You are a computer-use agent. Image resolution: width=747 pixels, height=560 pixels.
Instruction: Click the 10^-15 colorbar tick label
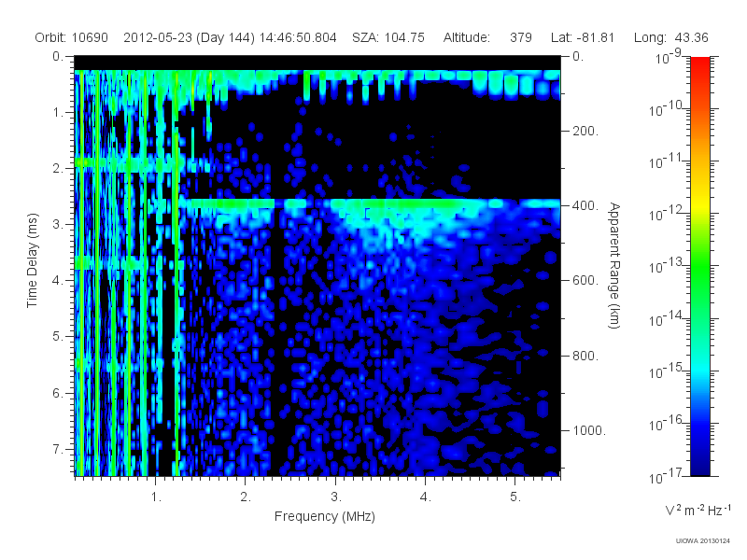[667, 371]
